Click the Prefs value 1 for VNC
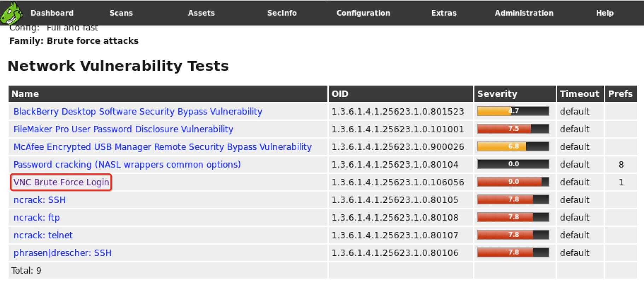Screen dimensions: 644x299 pyautogui.click(x=621, y=182)
